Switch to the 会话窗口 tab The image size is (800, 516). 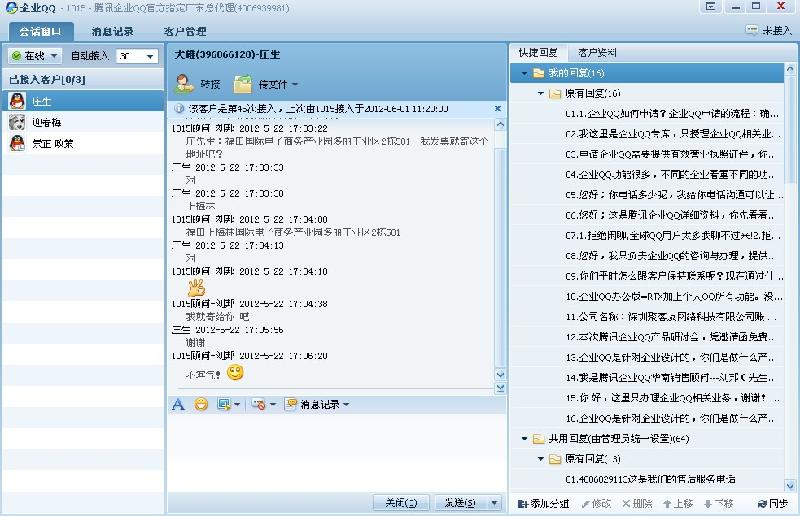click(x=41, y=32)
